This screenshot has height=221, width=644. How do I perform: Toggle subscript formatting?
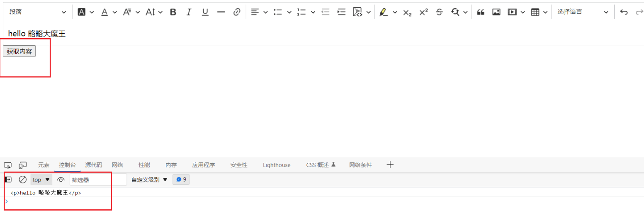407,12
